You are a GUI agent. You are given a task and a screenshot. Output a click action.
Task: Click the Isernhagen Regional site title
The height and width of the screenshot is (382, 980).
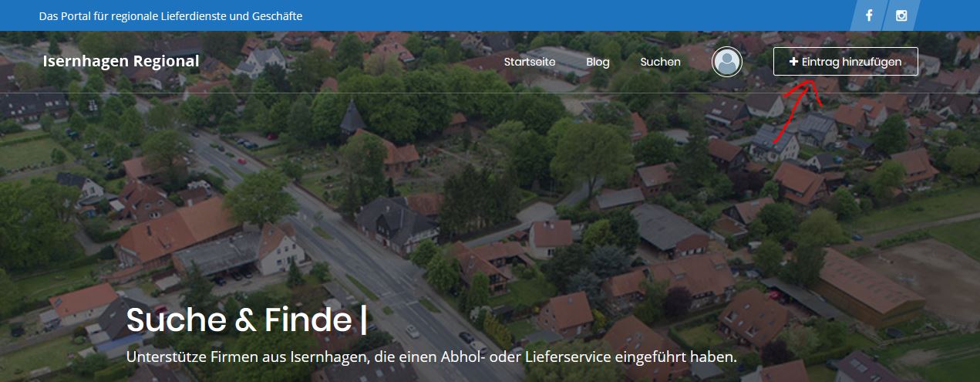point(121,62)
